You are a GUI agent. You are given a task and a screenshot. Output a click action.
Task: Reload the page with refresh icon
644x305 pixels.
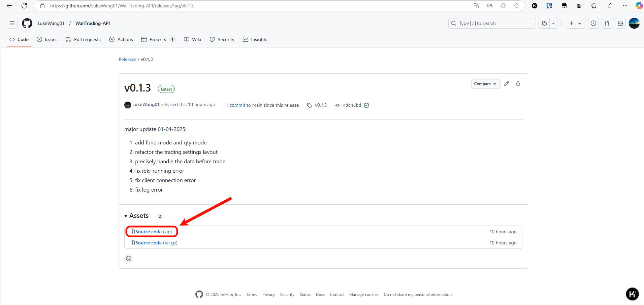click(x=24, y=6)
